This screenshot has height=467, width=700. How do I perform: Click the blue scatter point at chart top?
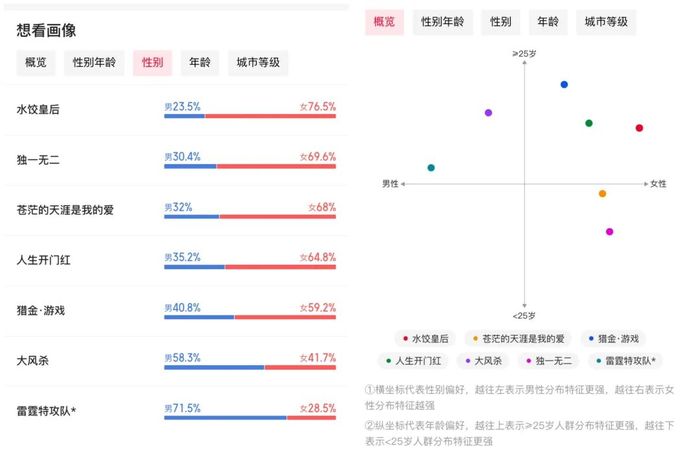(564, 84)
